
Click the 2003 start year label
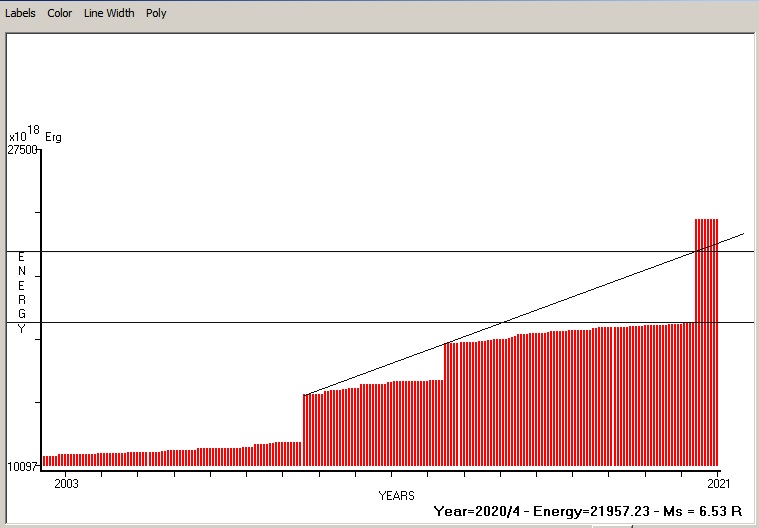pyautogui.click(x=66, y=484)
